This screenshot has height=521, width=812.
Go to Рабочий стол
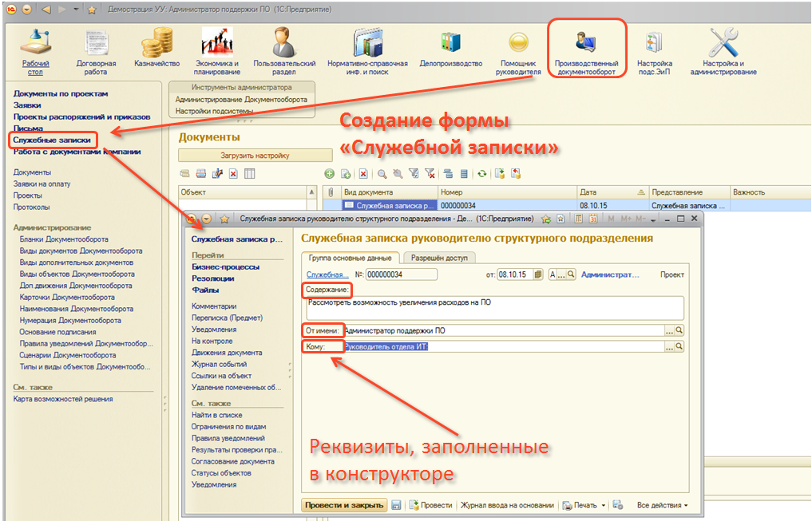pos(36,49)
